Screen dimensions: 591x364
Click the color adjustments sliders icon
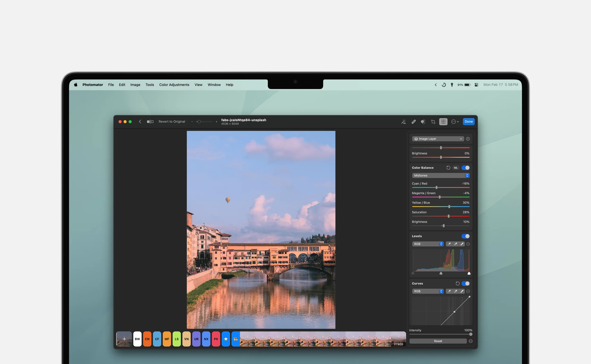443,122
